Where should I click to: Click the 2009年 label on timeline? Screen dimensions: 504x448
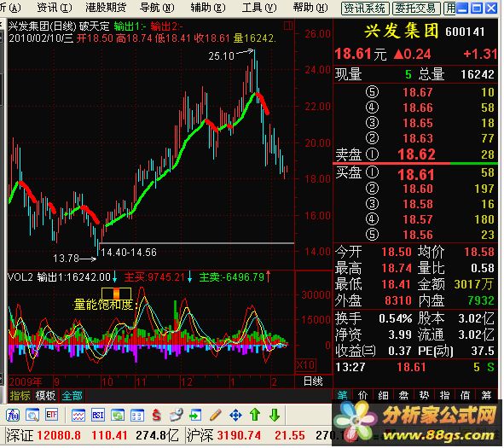(26, 382)
